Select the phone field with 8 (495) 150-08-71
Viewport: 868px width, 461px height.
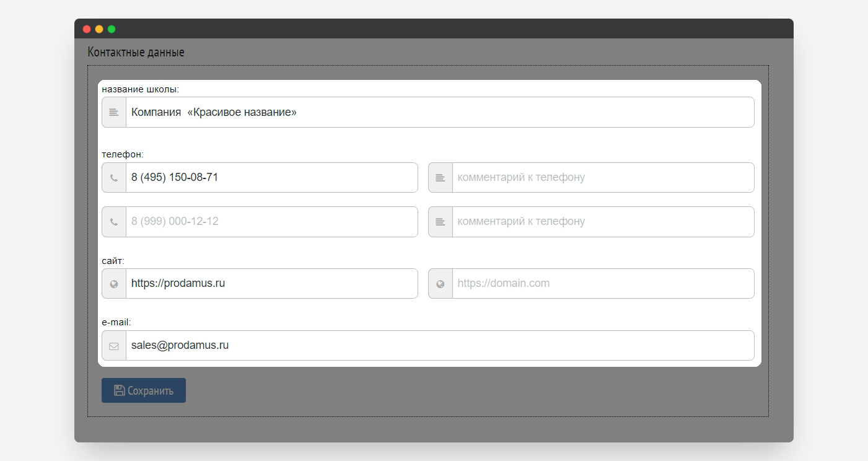pyautogui.click(x=271, y=178)
